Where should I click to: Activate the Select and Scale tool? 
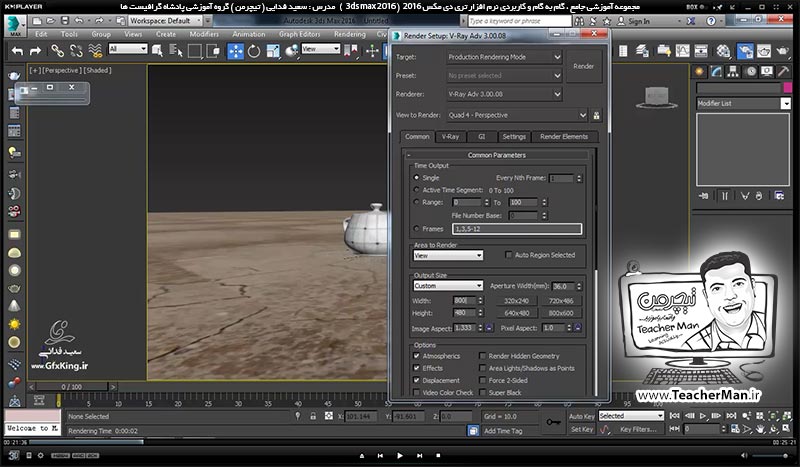point(273,51)
